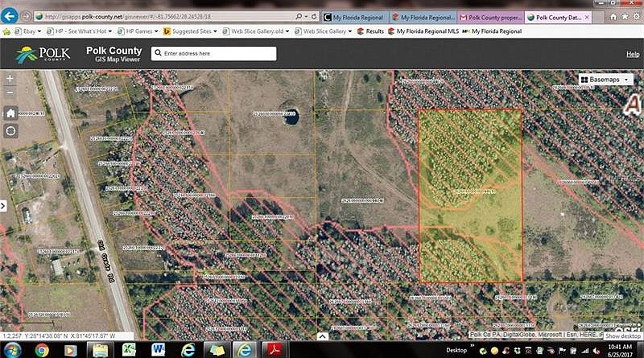This screenshot has height=358, width=644.
Task: Open the browser Tools gear icon
Action: tap(637, 17)
